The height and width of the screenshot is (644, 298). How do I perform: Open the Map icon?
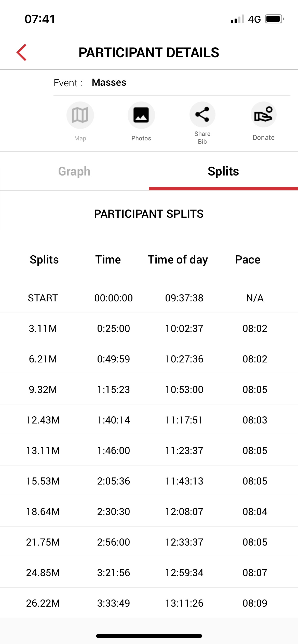point(80,115)
